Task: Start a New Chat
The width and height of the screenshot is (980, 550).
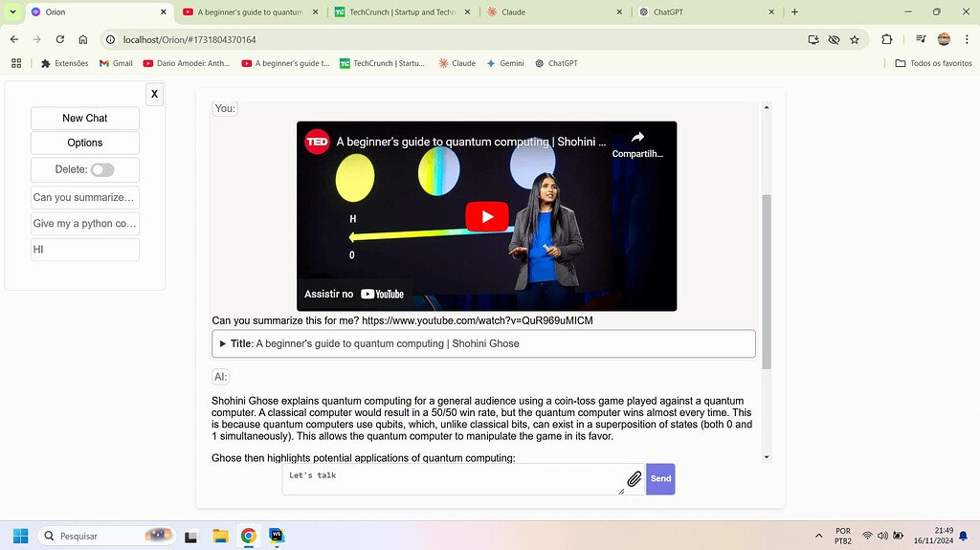Action: 85,119
